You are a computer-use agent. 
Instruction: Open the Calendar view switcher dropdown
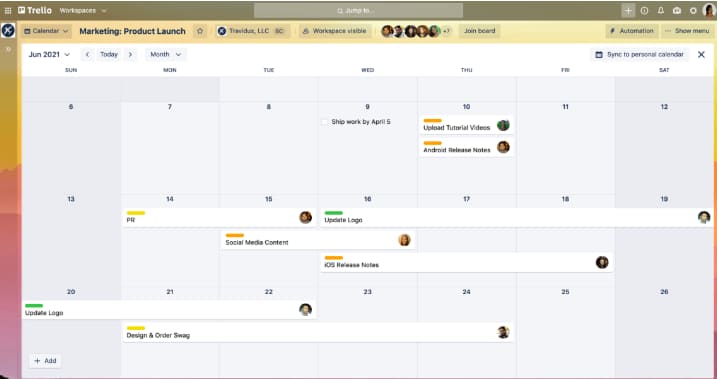46,31
